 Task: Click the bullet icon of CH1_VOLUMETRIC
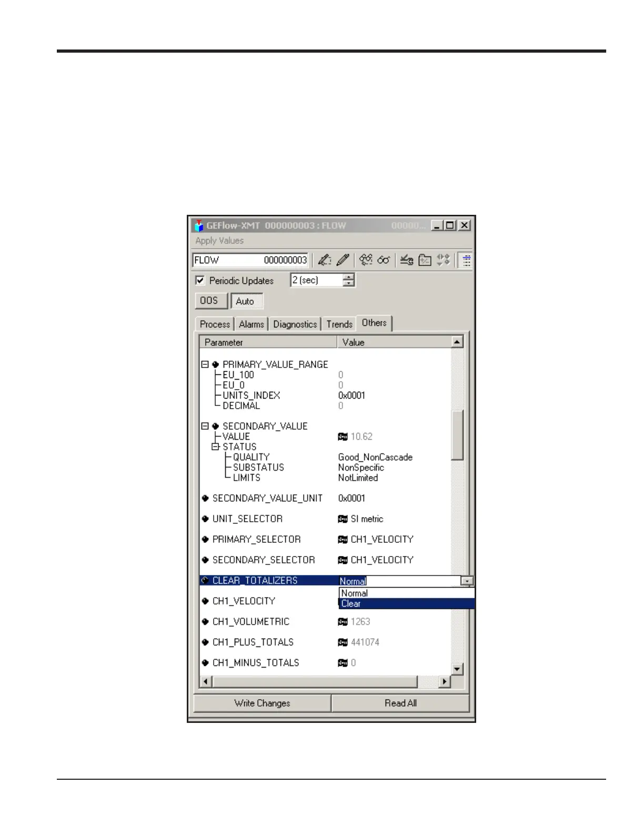coord(205,621)
